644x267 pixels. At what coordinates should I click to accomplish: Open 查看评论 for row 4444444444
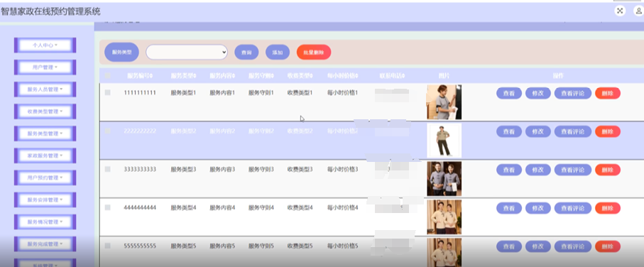click(573, 208)
